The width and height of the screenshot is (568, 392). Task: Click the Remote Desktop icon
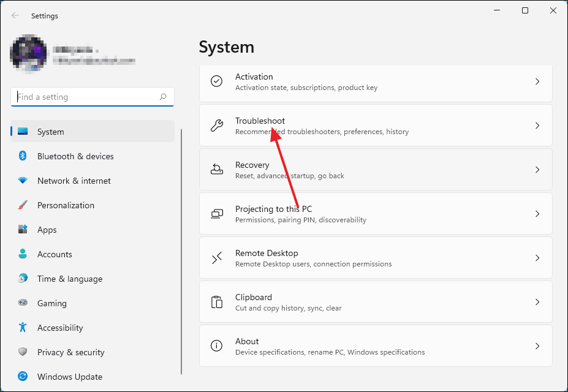(x=216, y=257)
